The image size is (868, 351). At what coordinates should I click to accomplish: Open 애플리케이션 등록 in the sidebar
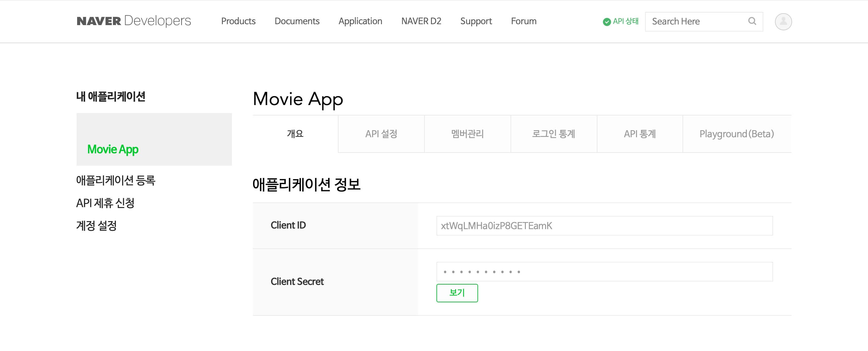point(116,180)
